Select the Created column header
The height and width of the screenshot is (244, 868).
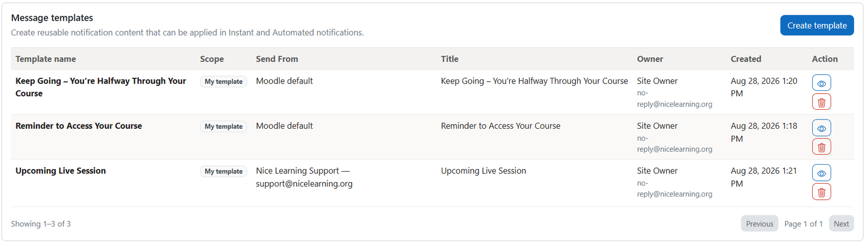(x=746, y=59)
